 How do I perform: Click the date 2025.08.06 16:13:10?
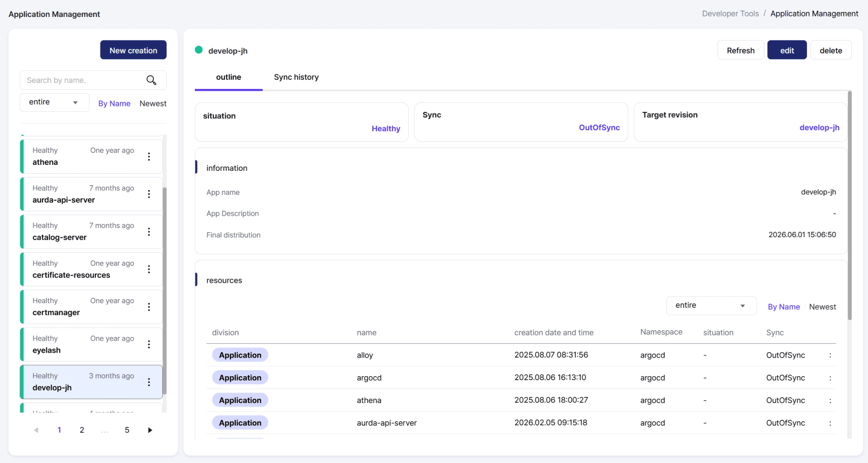[x=550, y=377]
